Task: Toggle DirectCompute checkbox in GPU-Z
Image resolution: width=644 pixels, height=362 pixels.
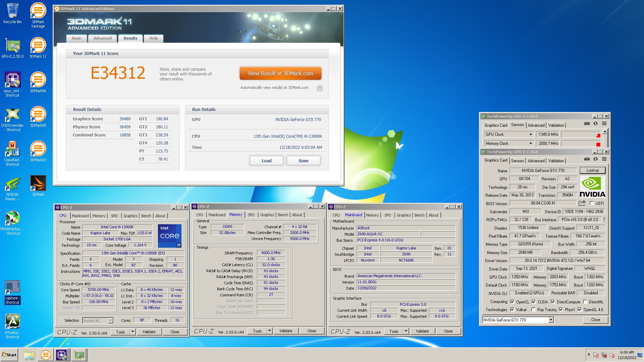Action: point(553,302)
